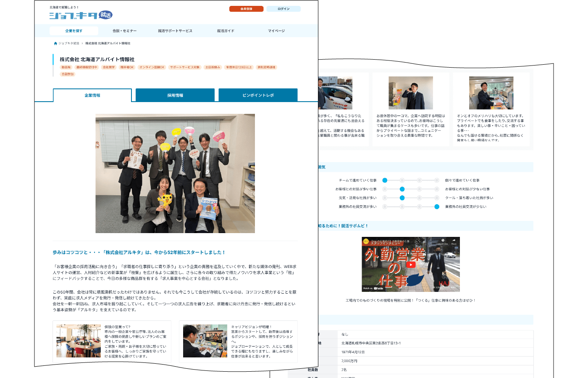Open the 企業を探す menu item
This screenshot has width=588, height=378.
(x=74, y=31)
